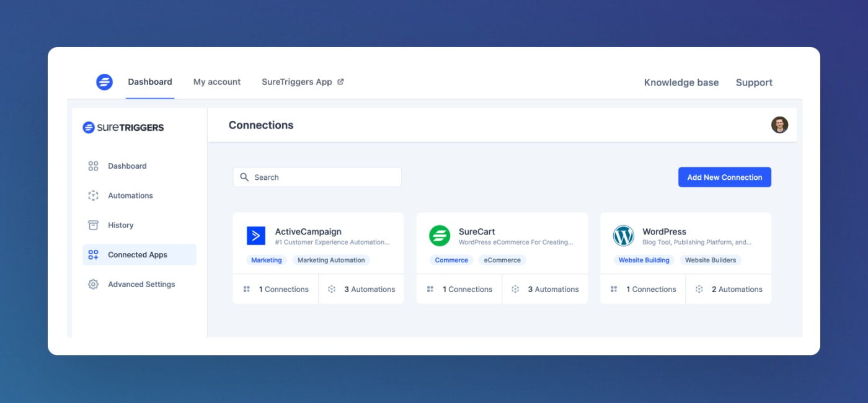View WordPress's 2 Automations

point(737,290)
